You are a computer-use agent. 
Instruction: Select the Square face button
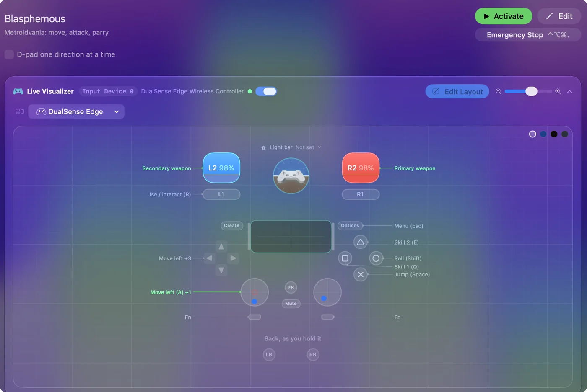pyautogui.click(x=345, y=258)
